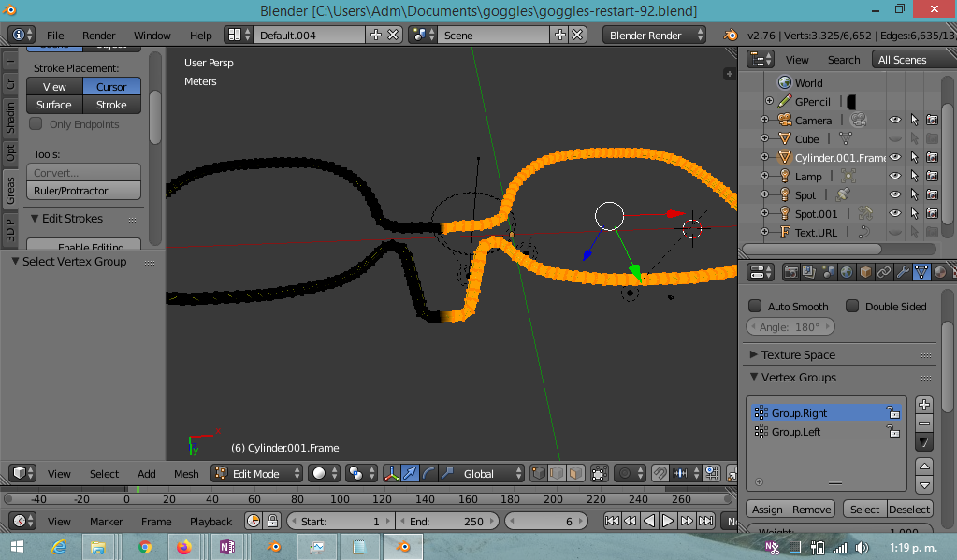
Task: Open the Render Layers properties tab
Action: (808, 272)
